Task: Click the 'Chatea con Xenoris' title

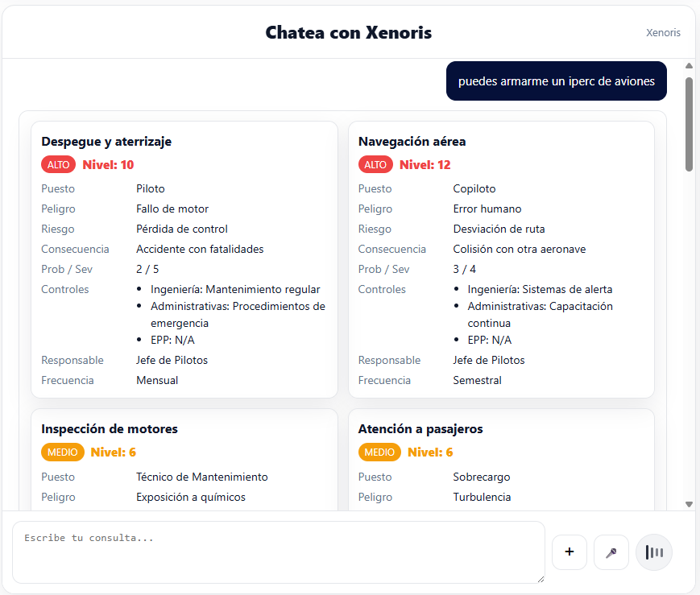Action: pos(348,32)
